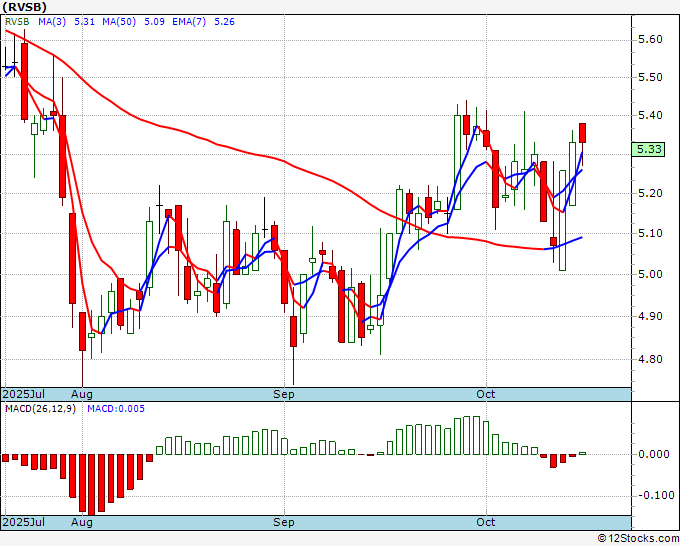Click the 4.80 price axis label
Viewport: 680px width, 546px height.
(x=650, y=360)
